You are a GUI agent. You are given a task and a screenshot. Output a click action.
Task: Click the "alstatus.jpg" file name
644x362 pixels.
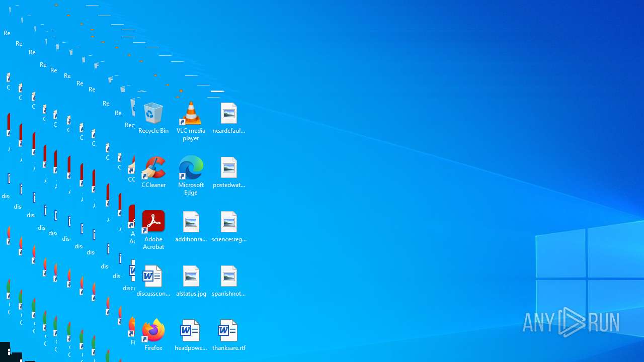coord(191,294)
